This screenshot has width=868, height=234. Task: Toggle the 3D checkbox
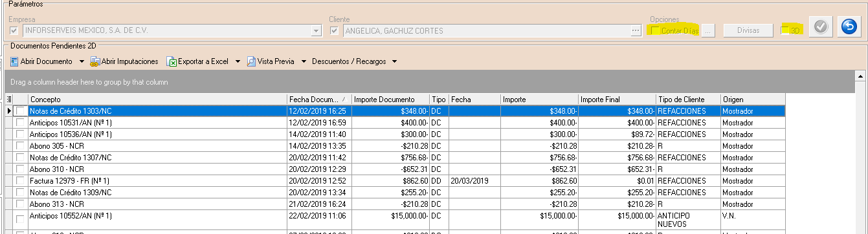pyautogui.click(x=785, y=30)
